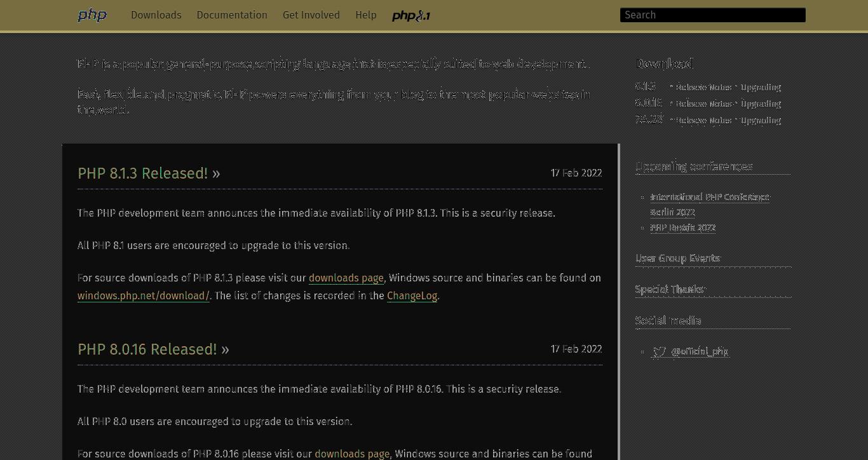
Task: Open the User Group Events link
Action: coord(678,258)
